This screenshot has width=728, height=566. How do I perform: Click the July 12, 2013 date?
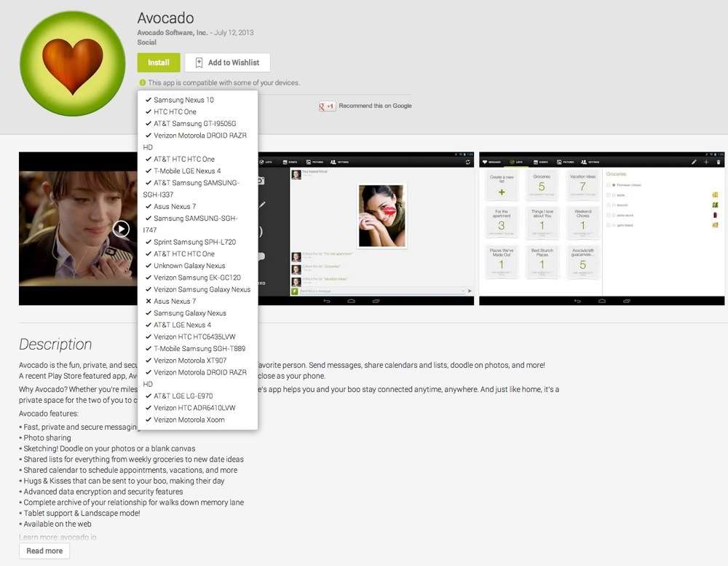point(234,33)
